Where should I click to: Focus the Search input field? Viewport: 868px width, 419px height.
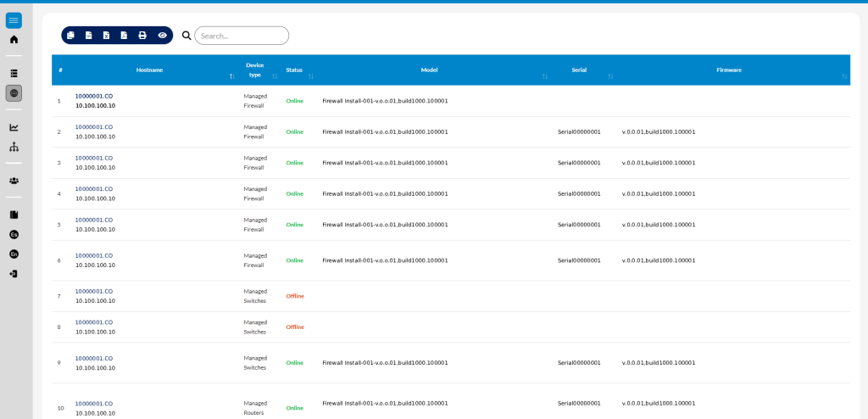(242, 36)
